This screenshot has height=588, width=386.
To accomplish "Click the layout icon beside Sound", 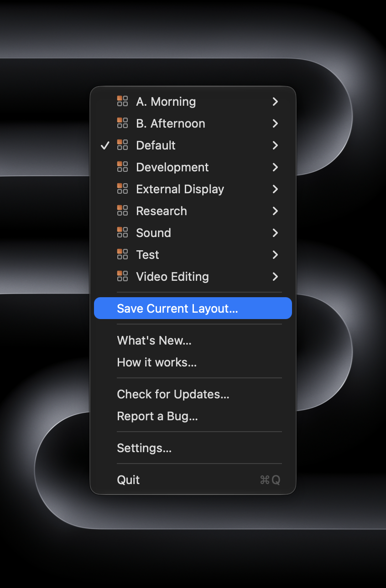I will click(122, 232).
